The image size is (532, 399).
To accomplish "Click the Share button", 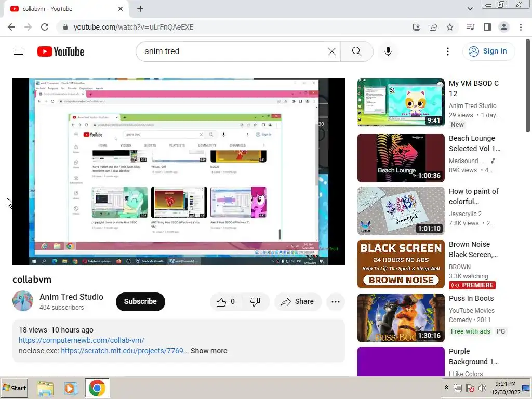I will click(298, 302).
